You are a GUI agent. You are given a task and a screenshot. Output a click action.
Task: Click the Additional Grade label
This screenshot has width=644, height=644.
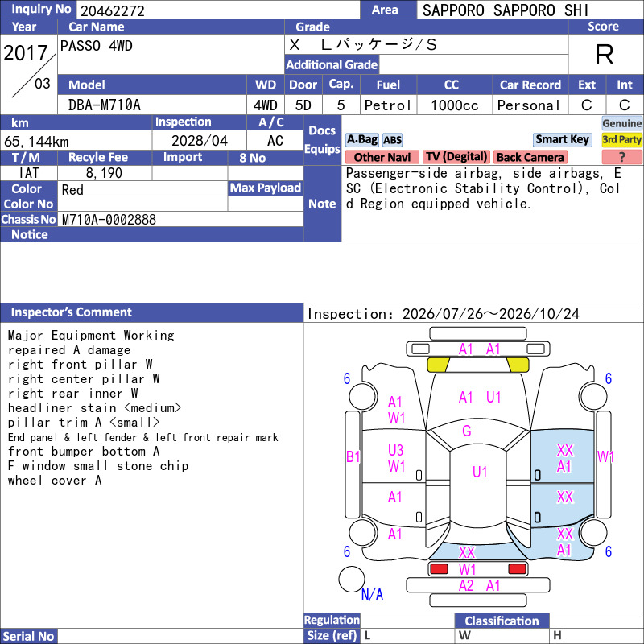(332, 64)
